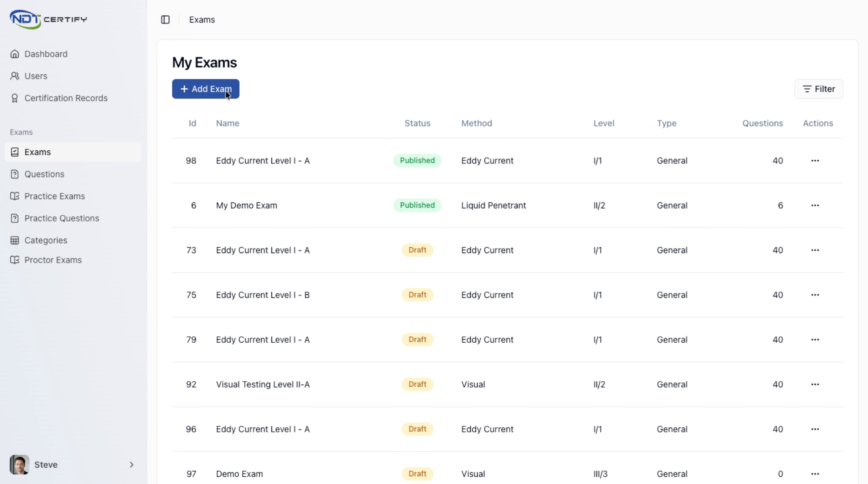
Task: Open actions menu for exam 73
Action: coord(815,250)
